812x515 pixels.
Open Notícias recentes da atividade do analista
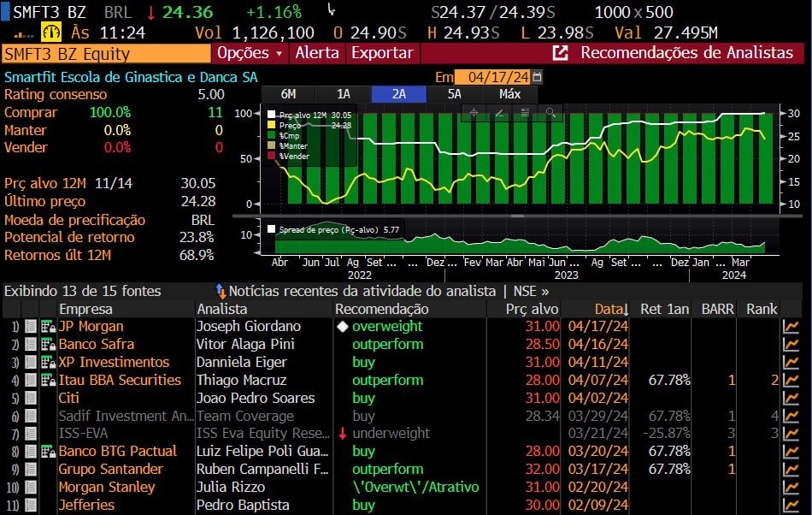click(x=362, y=291)
